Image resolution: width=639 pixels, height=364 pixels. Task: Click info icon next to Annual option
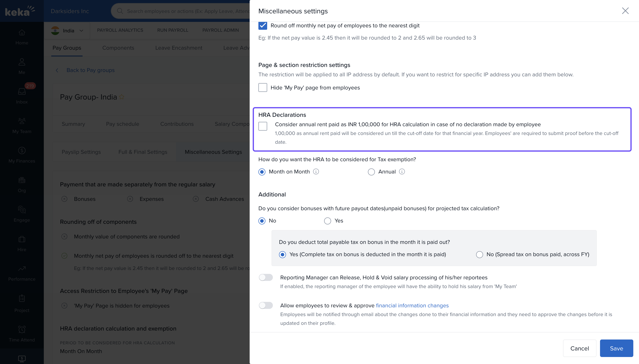[402, 171]
